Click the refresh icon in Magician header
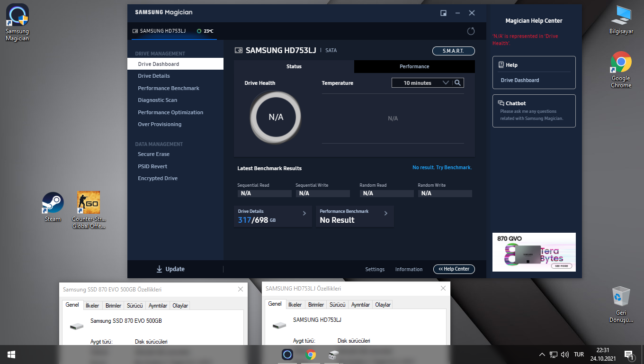This screenshot has width=644, height=364. [x=471, y=31]
